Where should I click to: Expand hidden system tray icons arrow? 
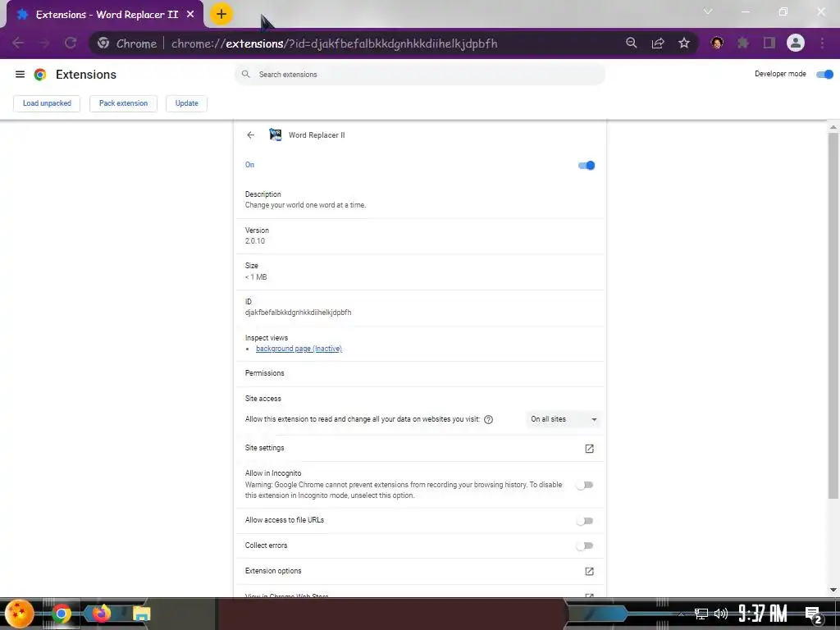click(681, 614)
